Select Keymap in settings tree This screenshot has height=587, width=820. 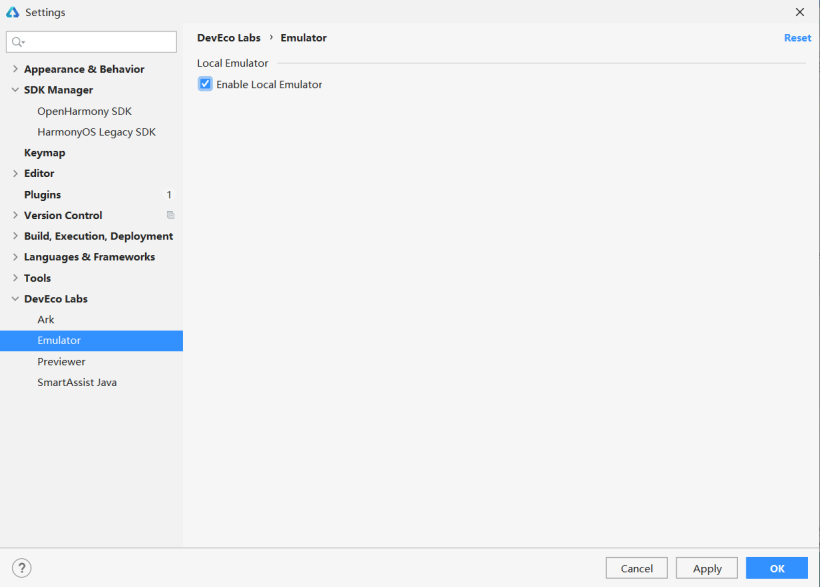[44, 153]
